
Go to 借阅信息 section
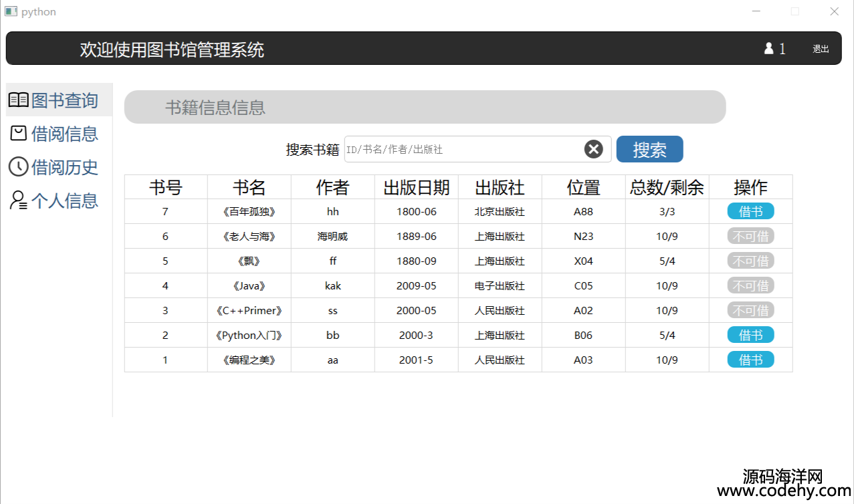pos(64,134)
